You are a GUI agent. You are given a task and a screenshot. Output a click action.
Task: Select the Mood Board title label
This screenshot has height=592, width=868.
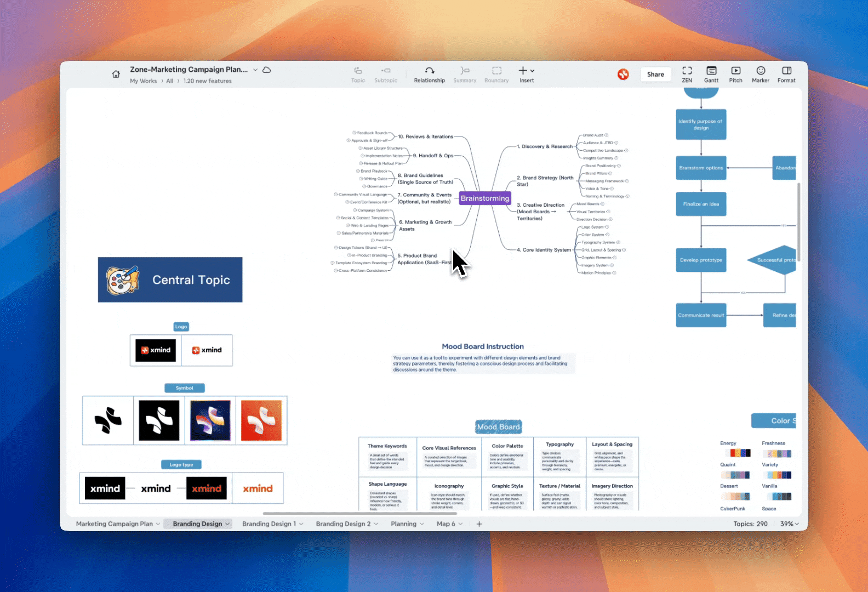click(498, 427)
